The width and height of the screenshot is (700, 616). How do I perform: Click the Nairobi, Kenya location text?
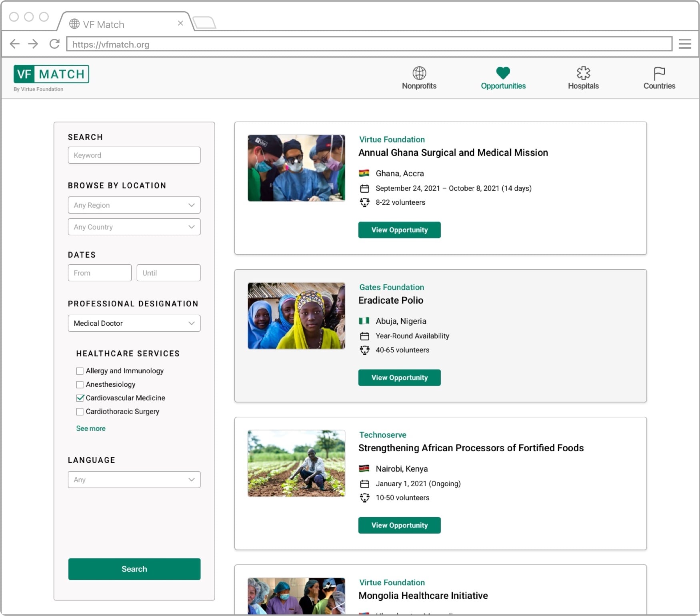(x=402, y=469)
